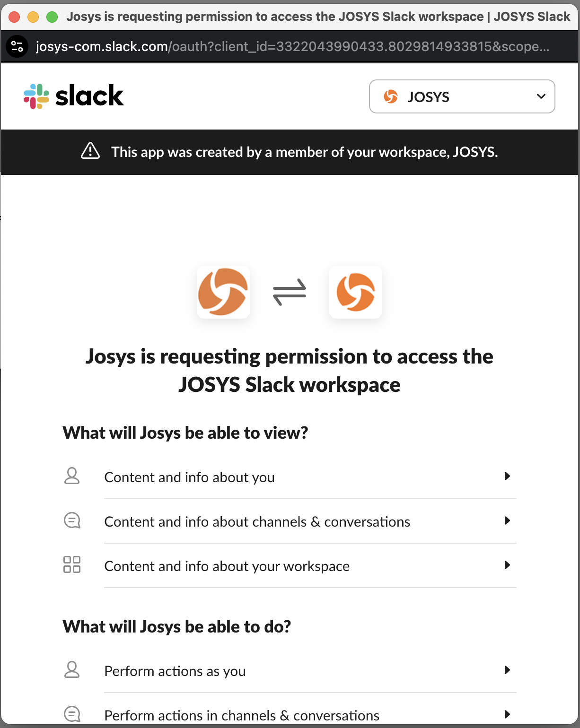Expand 'Content and info about you' arrow
This screenshot has height=728, width=580.
(507, 476)
